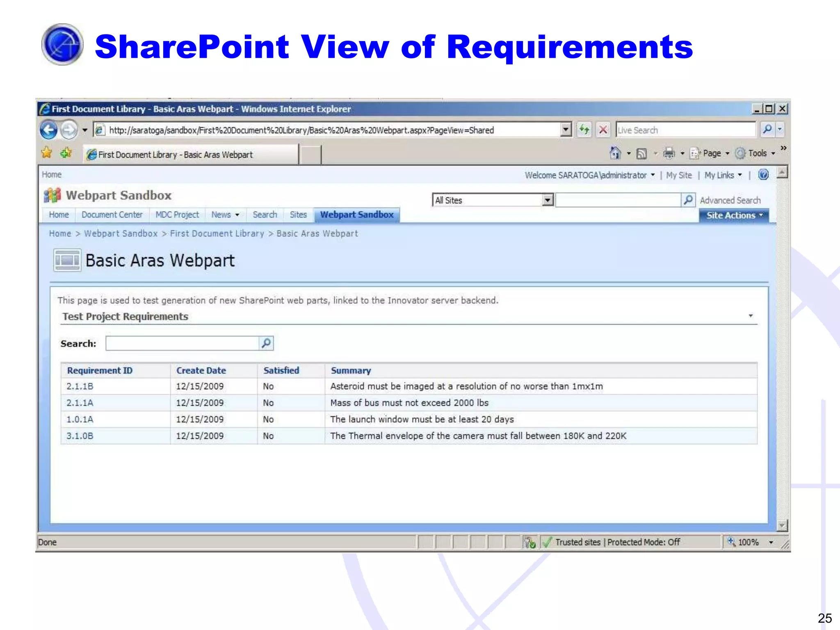The width and height of the screenshot is (840, 630).
Task: Click the Print toolbar icon
Action: pyautogui.click(x=669, y=153)
